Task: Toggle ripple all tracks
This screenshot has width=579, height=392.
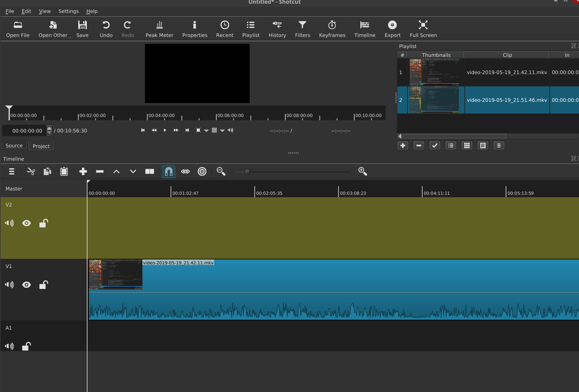Action: pos(202,171)
